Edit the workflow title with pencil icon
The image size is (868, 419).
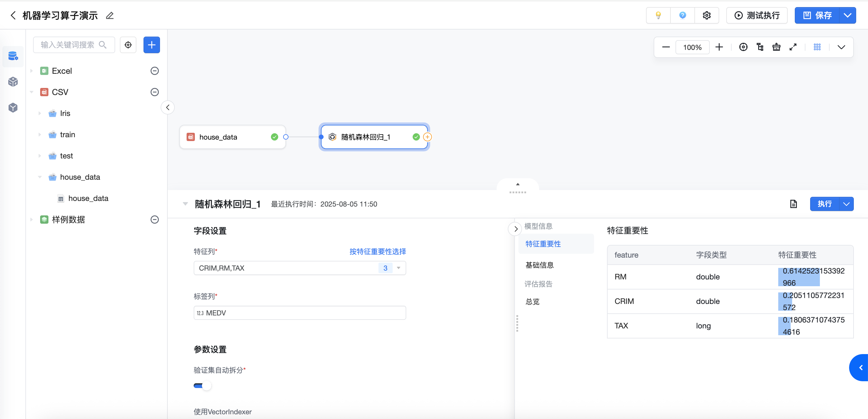pos(110,16)
